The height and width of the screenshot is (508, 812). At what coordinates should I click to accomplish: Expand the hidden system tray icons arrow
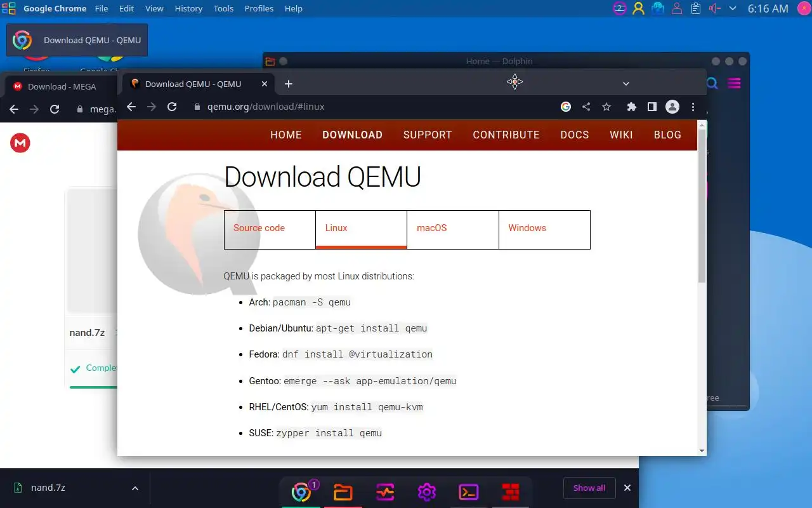point(733,8)
